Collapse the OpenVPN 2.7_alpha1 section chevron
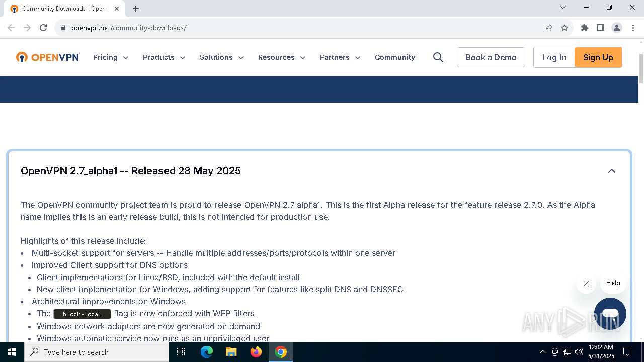Screen dimensions: 644x362 click(612, 171)
